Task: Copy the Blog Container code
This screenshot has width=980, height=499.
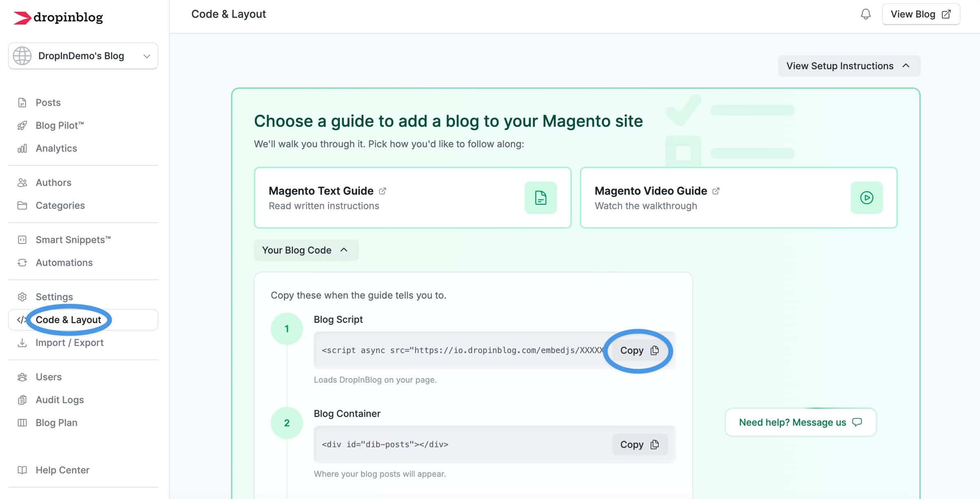Action: (x=639, y=444)
